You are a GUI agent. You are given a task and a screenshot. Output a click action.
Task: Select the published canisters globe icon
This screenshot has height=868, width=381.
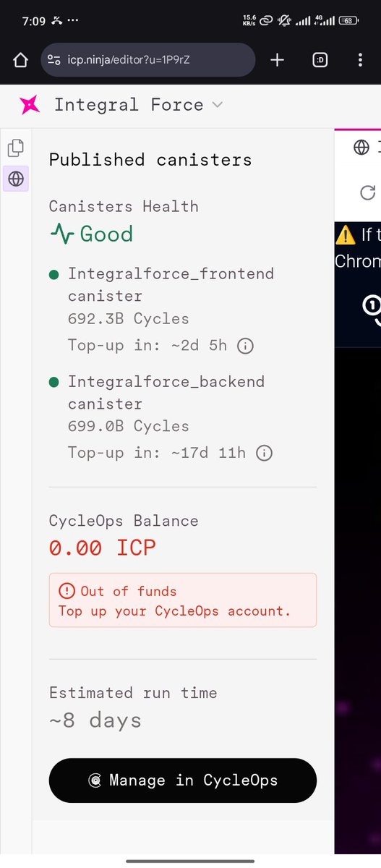(15, 178)
